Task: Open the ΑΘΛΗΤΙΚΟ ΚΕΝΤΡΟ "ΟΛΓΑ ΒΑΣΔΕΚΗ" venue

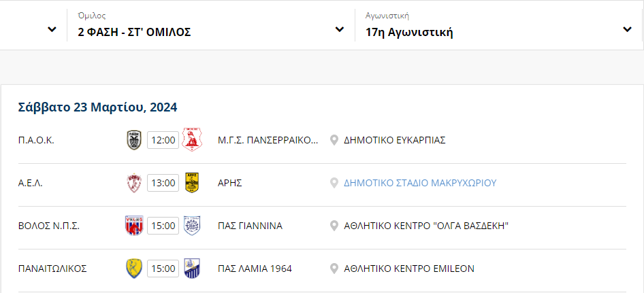Action: pos(426,226)
